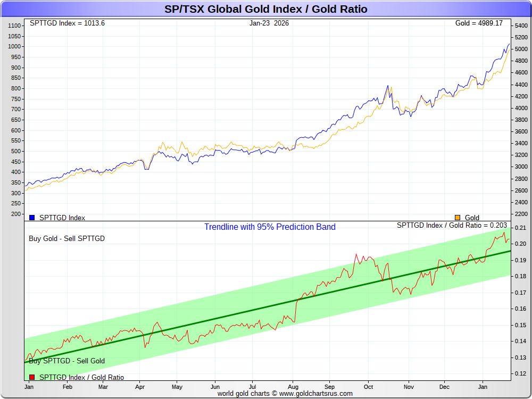This screenshot has height=399, width=532.
Task: Click the SPTTGD Index = 1013.6 readout
Action: (x=67, y=23)
